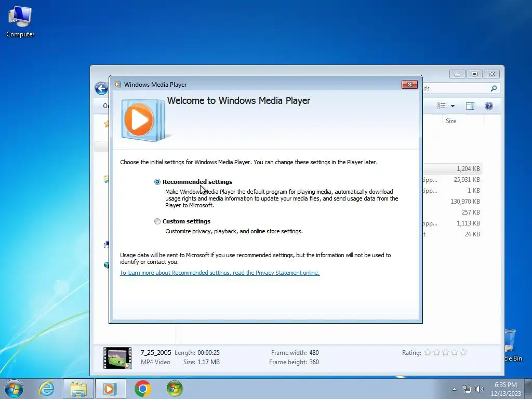This screenshot has width=532, height=399.
Task: Open the Privacy Statement online link
Action: pos(220,273)
